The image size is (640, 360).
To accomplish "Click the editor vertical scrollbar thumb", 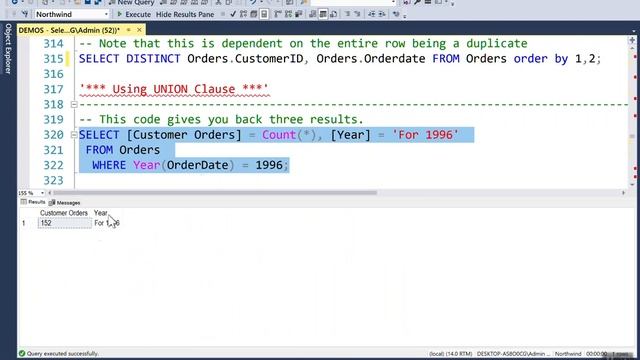I will pos(632,136).
